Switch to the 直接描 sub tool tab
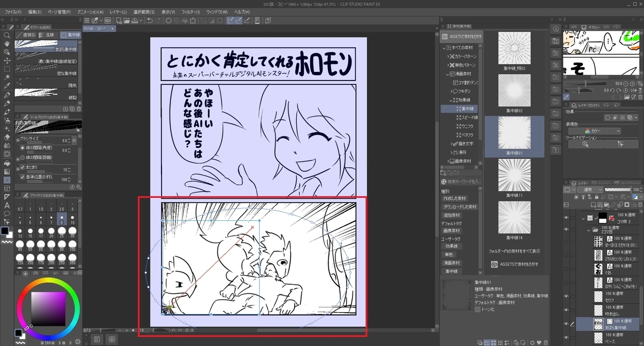The image size is (644, 346). pos(27,34)
